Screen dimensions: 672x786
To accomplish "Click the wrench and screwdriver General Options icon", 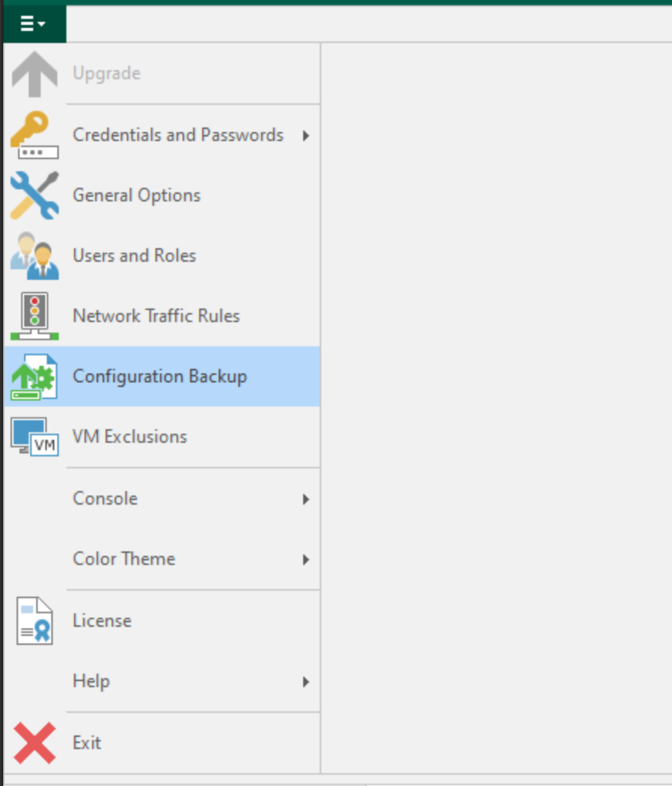I will click(x=35, y=195).
